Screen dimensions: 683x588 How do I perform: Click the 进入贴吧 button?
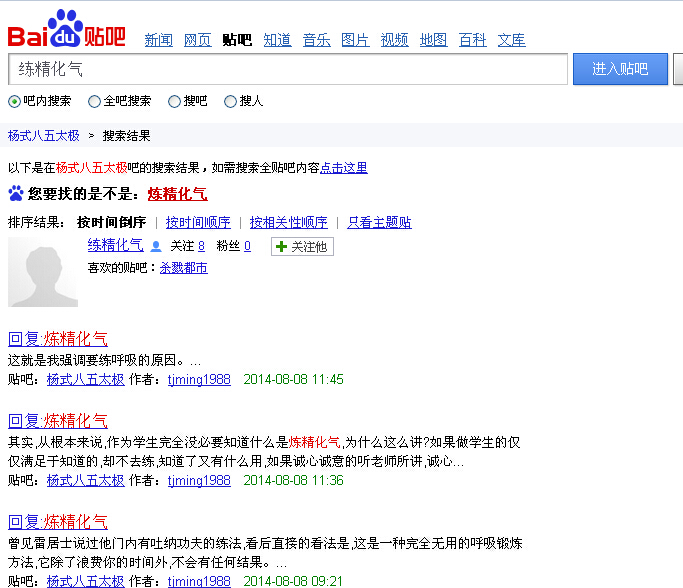click(x=620, y=69)
